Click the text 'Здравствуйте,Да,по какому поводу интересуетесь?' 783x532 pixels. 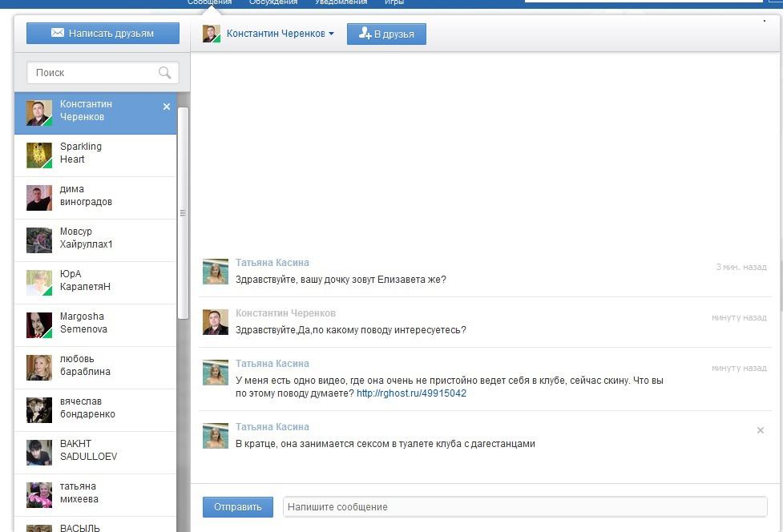pyautogui.click(x=350, y=330)
